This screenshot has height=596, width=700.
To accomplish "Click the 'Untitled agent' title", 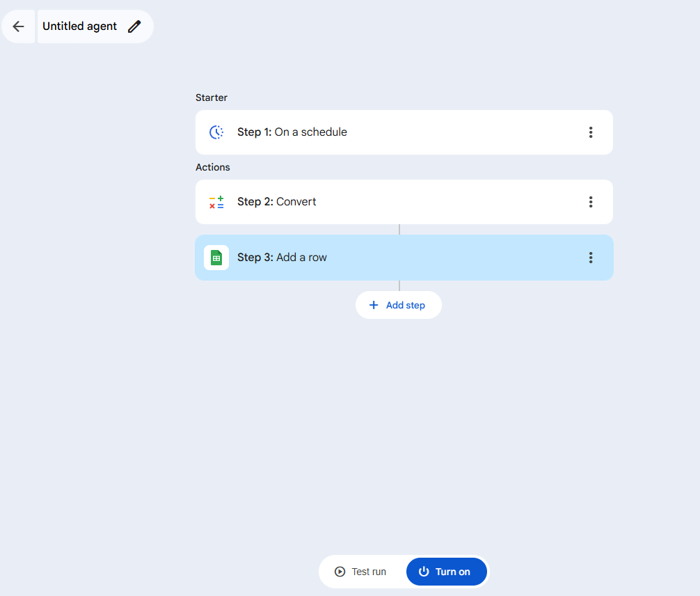I will pos(79,26).
